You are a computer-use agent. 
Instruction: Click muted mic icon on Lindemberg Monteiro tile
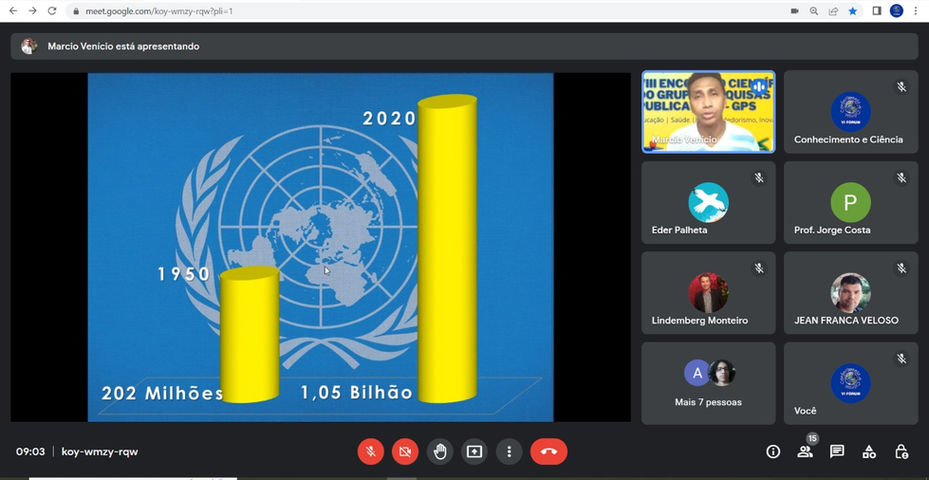tap(759, 268)
